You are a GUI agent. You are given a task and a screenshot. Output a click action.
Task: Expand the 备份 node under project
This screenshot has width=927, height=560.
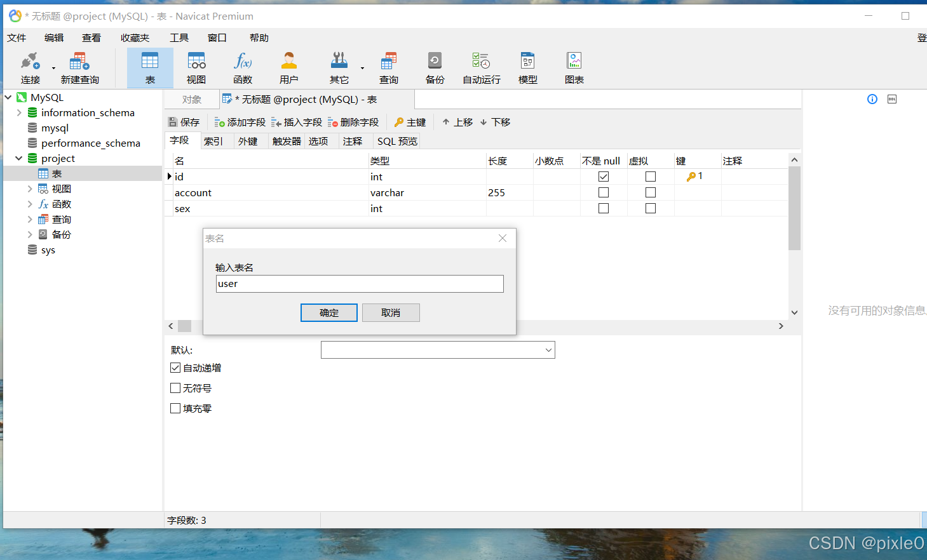click(x=30, y=234)
